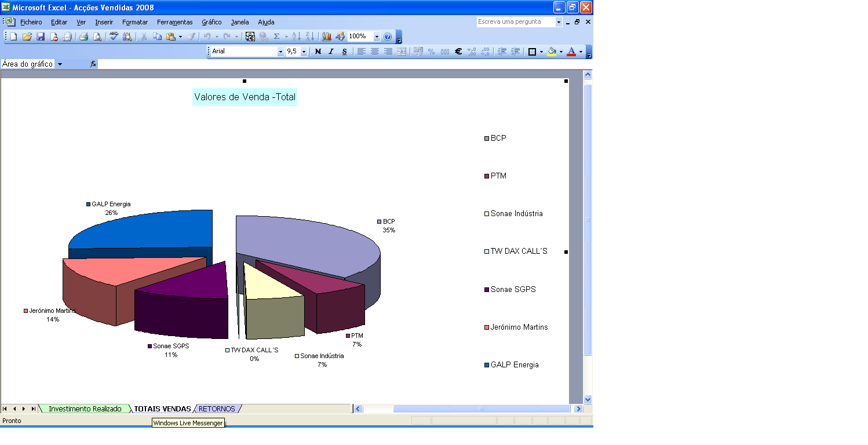This screenshot has width=868, height=445.
Task: Apply the 000 thousands separator style
Action: coord(445,52)
